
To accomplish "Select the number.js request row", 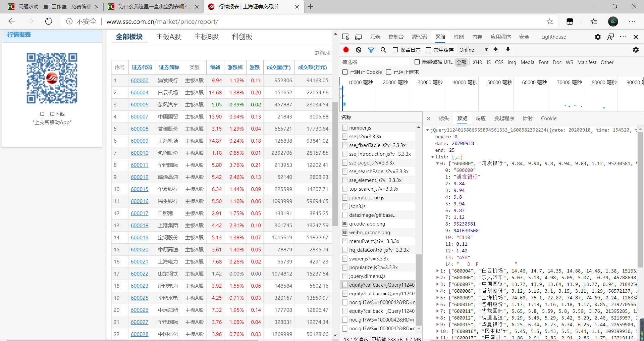I will (378, 128).
